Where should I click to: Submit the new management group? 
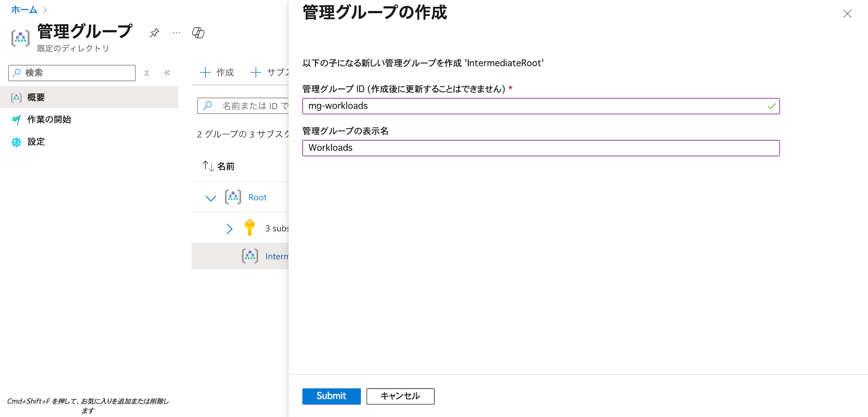tap(331, 396)
